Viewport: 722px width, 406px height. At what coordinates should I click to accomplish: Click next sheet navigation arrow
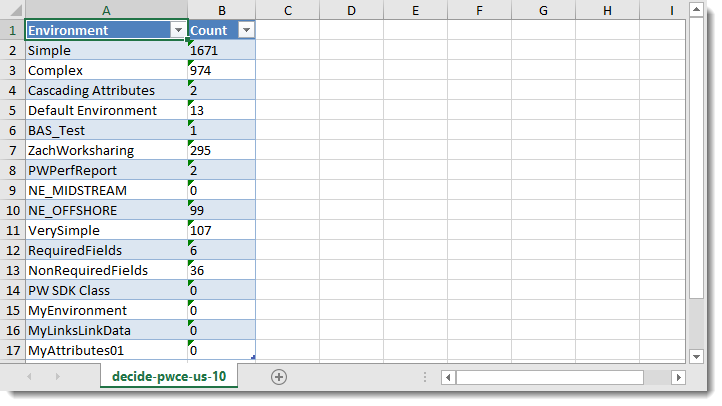[x=58, y=377]
